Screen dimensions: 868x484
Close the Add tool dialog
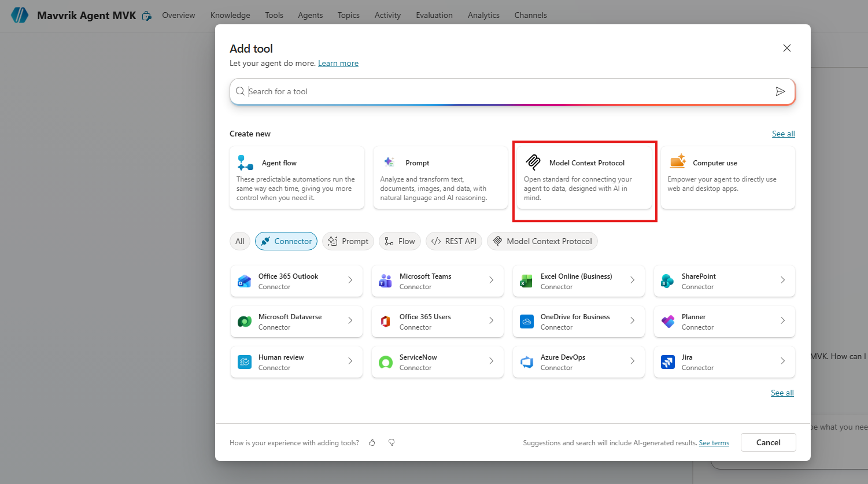(x=786, y=48)
